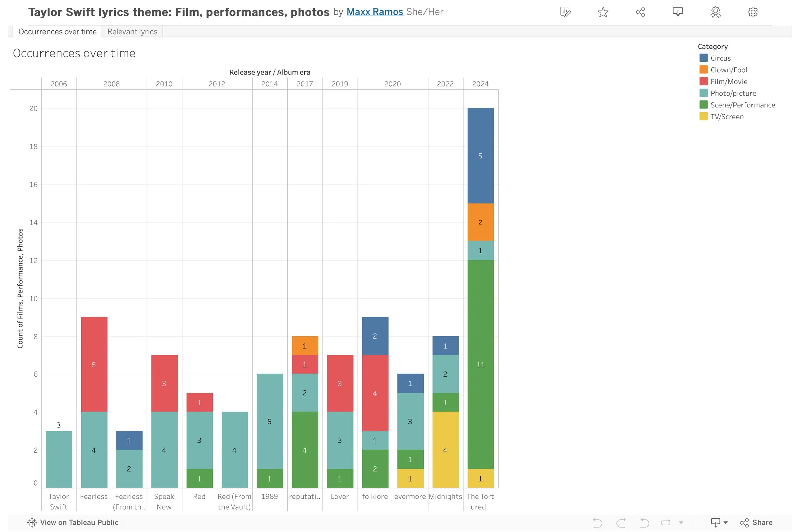This screenshot has width=800, height=532.
Task: Click the edit workbook icon
Action: [565, 12]
